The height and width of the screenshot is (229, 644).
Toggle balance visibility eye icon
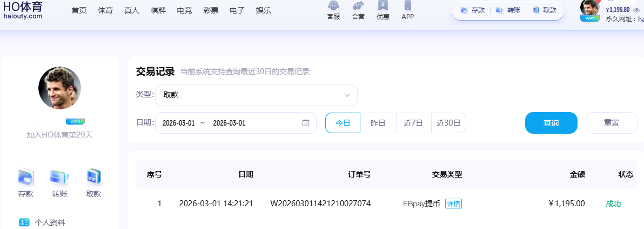(636, 10)
